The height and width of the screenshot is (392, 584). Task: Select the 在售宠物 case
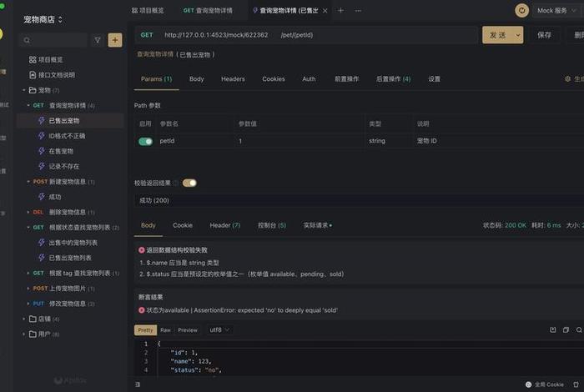tap(61, 151)
